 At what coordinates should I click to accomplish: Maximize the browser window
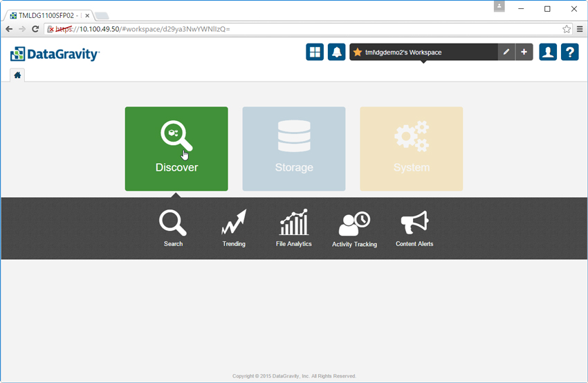pyautogui.click(x=547, y=8)
